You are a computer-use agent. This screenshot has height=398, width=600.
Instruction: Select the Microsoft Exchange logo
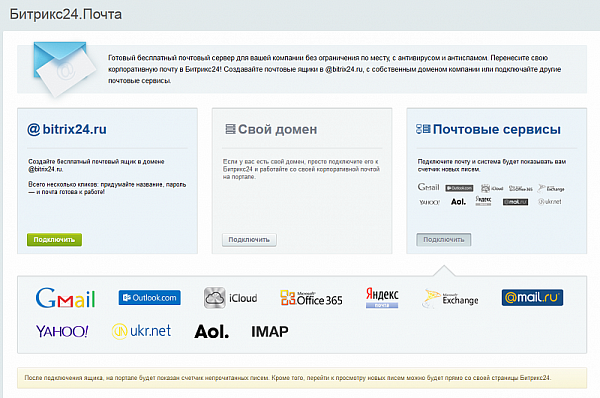click(450, 298)
